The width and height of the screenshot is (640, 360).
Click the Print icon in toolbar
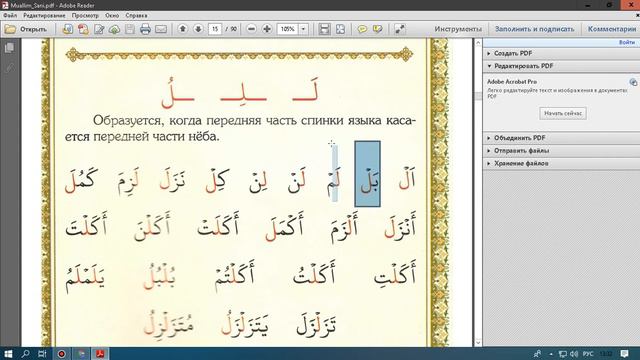(x=145, y=29)
